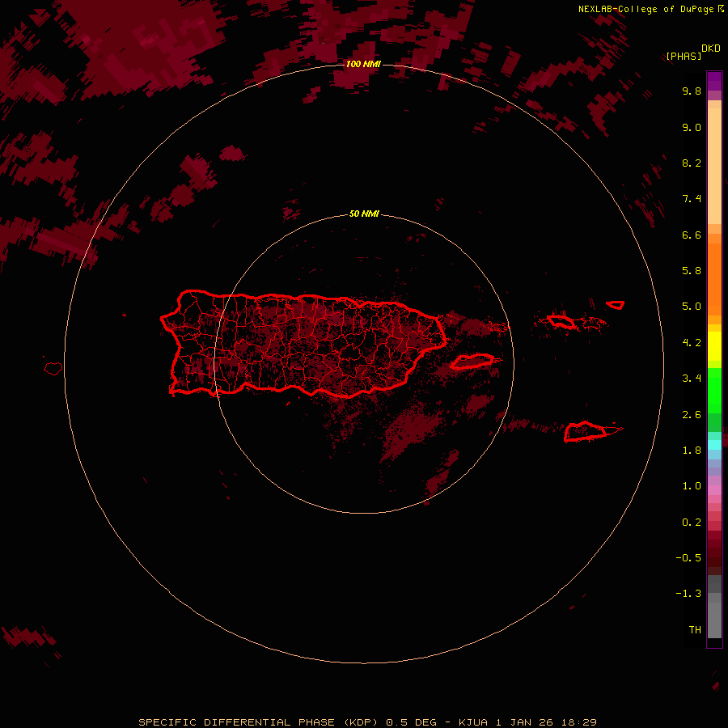Select the 1.8 value on color scale

pos(692,451)
